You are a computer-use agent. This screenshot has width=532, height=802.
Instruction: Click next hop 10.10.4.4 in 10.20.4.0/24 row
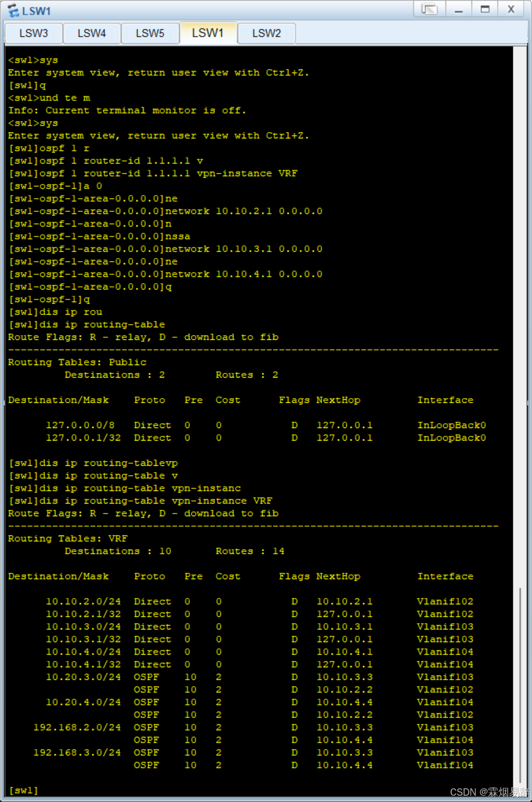pyautogui.click(x=345, y=702)
